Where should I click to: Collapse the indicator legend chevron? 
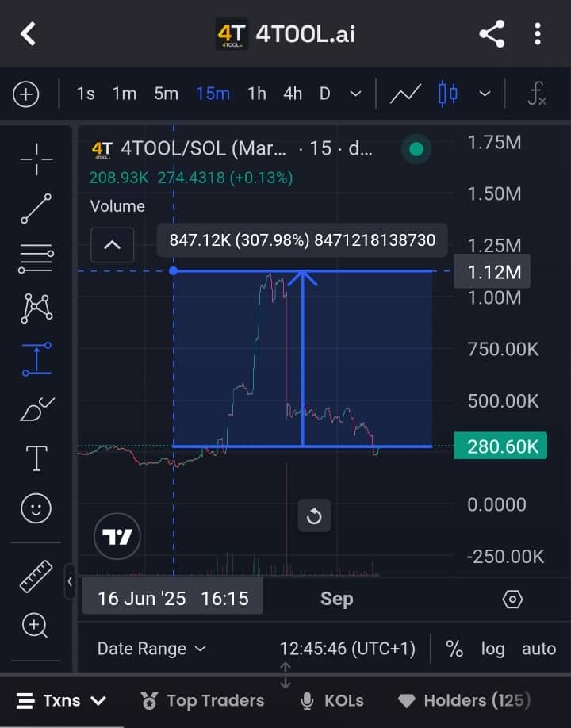point(113,245)
